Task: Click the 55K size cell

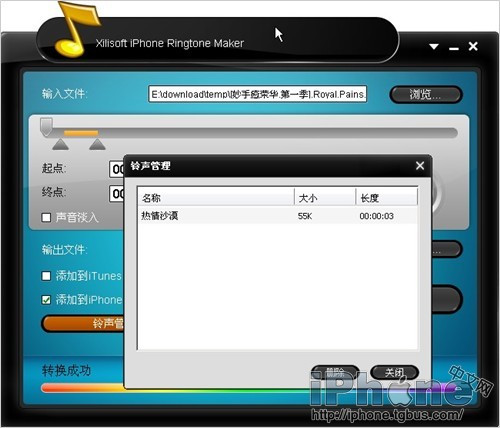Action: coord(305,216)
